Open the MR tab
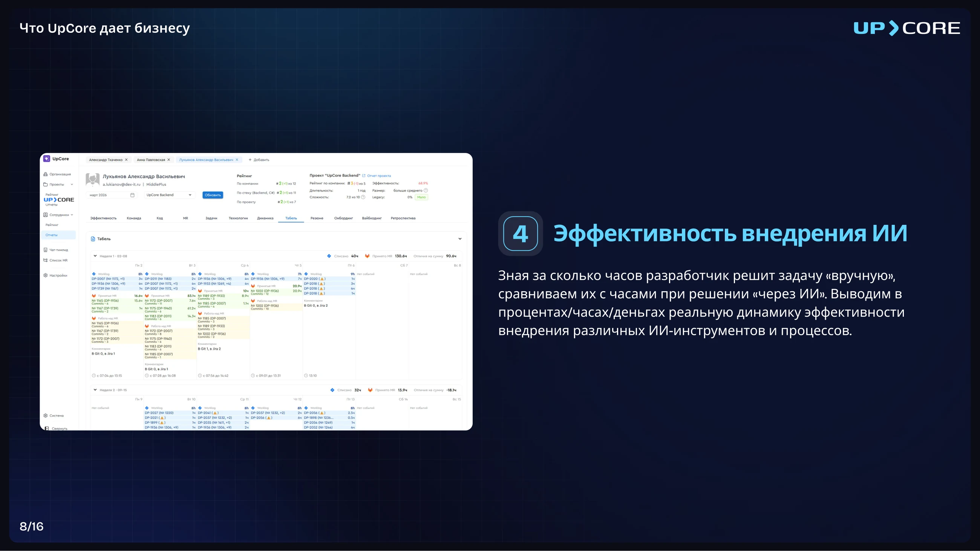The height and width of the screenshot is (551, 980). click(x=186, y=218)
